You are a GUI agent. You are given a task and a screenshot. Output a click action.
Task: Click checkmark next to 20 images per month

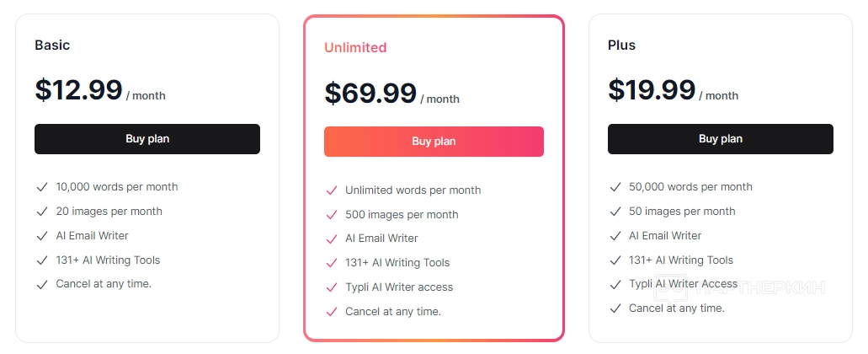click(41, 212)
